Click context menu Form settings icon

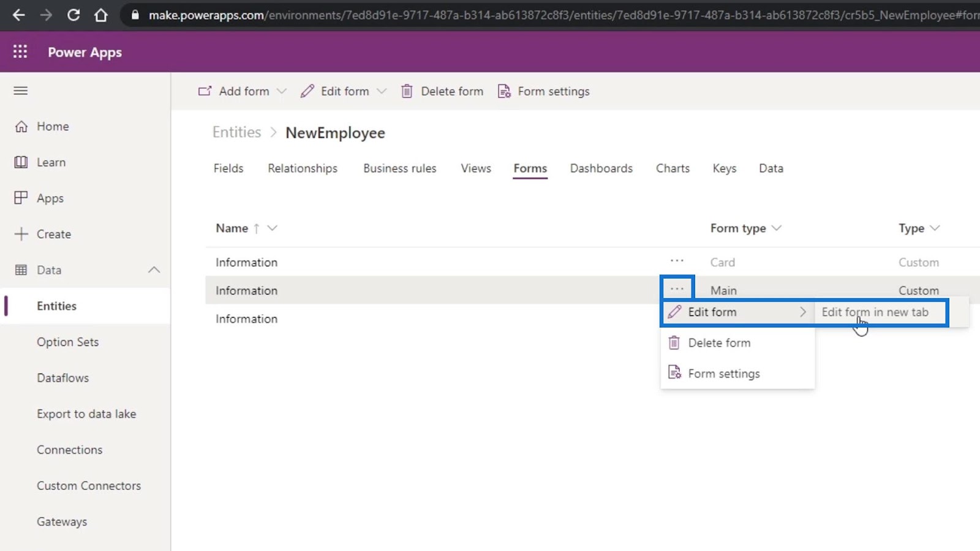click(x=674, y=373)
